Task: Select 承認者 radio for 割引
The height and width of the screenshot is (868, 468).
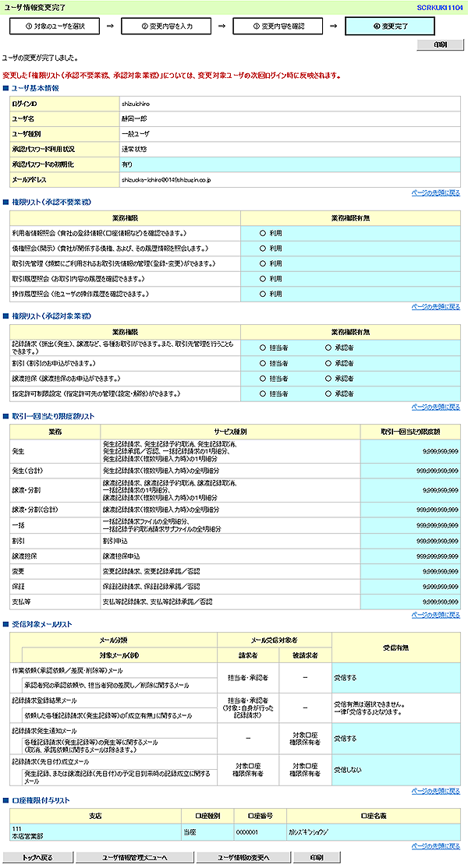Action: 328,364
